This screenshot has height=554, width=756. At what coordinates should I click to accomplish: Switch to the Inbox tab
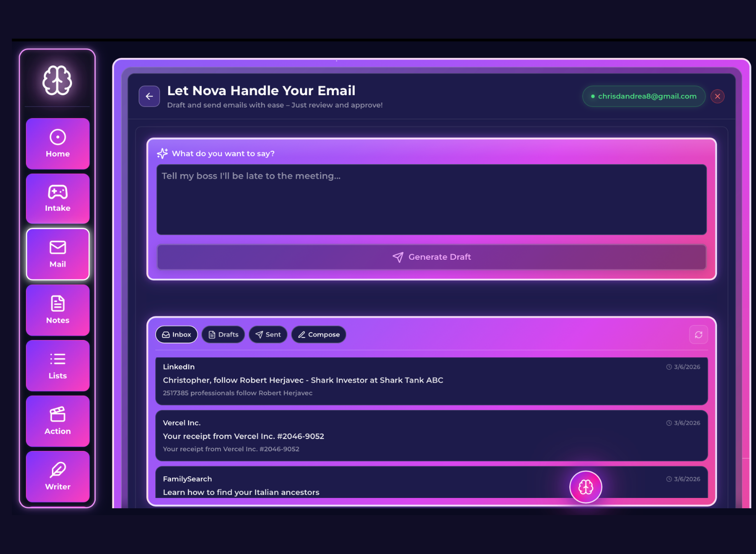(176, 334)
